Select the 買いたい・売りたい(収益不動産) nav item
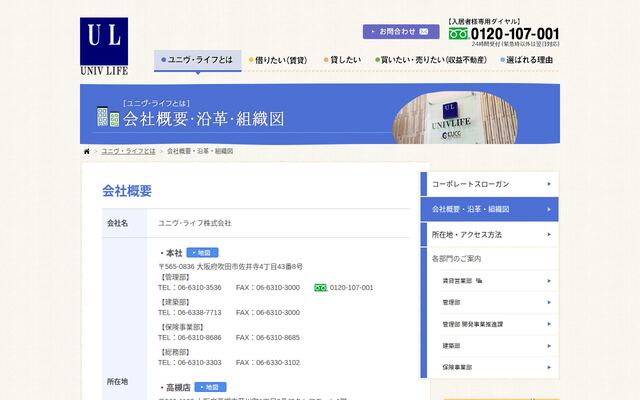The image size is (640, 400). (x=431, y=60)
